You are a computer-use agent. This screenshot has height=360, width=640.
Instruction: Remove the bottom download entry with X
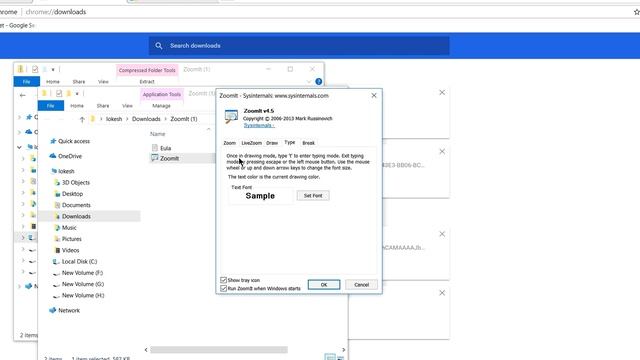coord(442,293)
